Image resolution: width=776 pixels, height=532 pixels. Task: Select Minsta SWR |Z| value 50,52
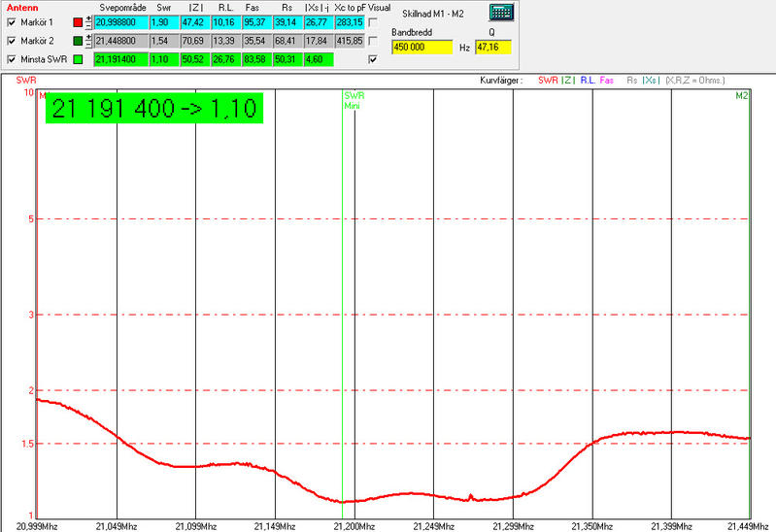[195, 59]
